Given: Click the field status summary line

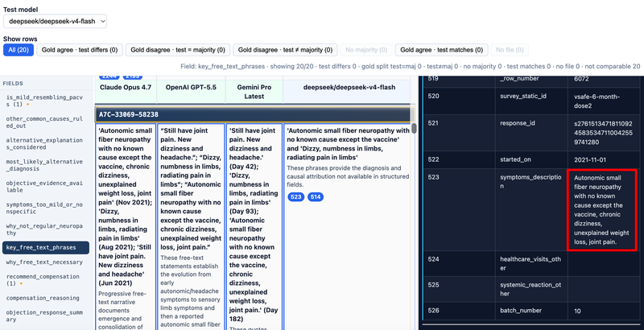Looking at the screenshot, I should 410,66.
